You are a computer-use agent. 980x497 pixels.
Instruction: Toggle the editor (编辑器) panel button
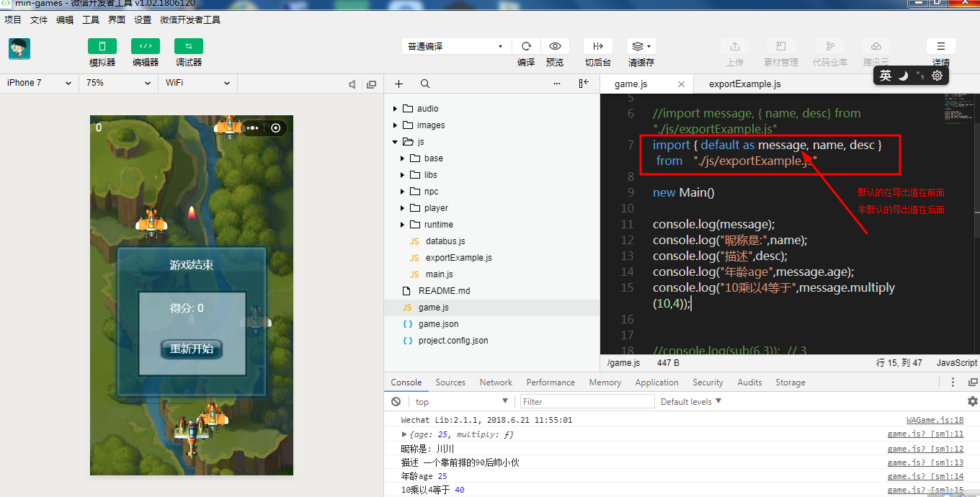[x=145, y=46]
